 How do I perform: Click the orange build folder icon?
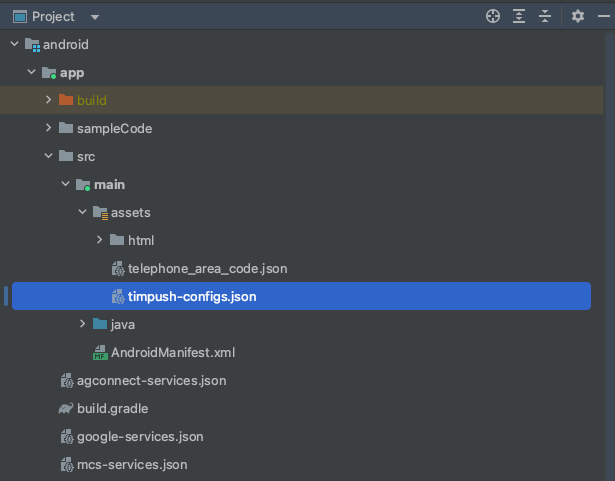(x=66, y=100)
